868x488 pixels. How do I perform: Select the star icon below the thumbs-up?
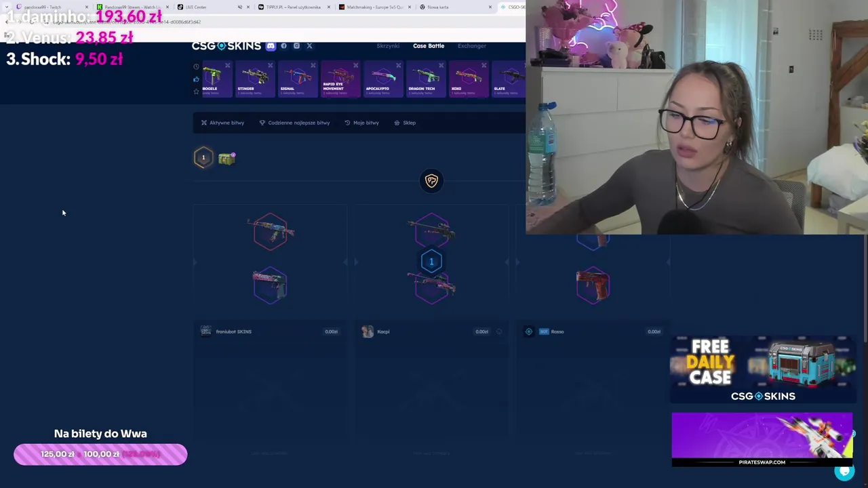[x=196, y=91]
